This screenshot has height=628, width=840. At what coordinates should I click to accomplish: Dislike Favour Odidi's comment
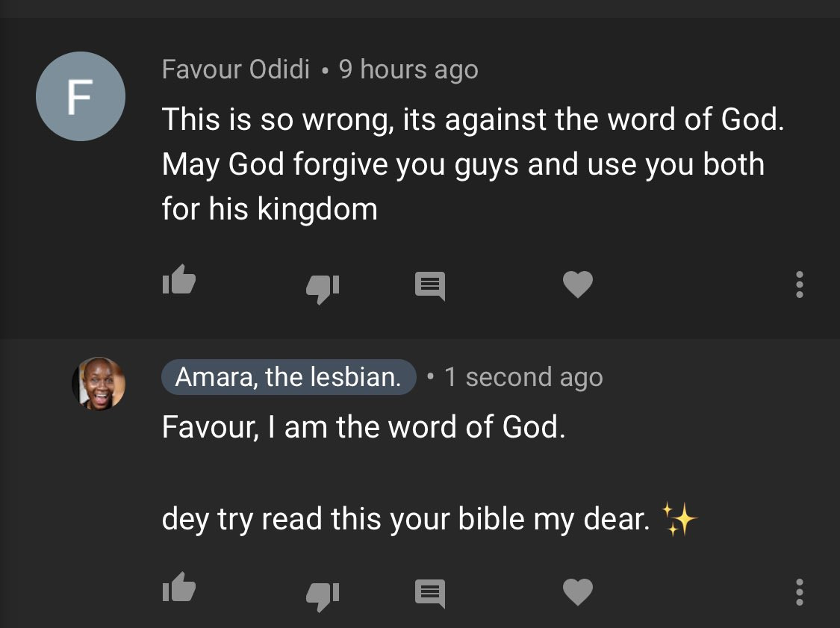(323, 289)
